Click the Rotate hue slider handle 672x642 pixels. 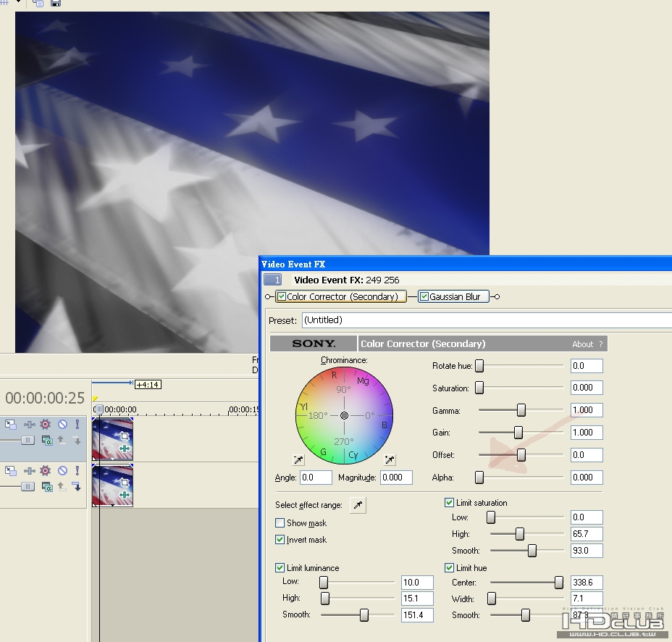(x=479, y=366)
